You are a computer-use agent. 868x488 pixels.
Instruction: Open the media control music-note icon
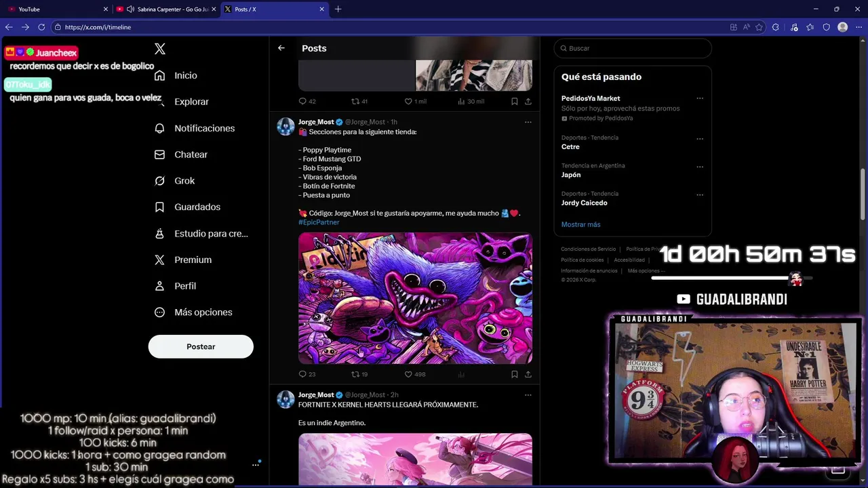coord(794,27)
